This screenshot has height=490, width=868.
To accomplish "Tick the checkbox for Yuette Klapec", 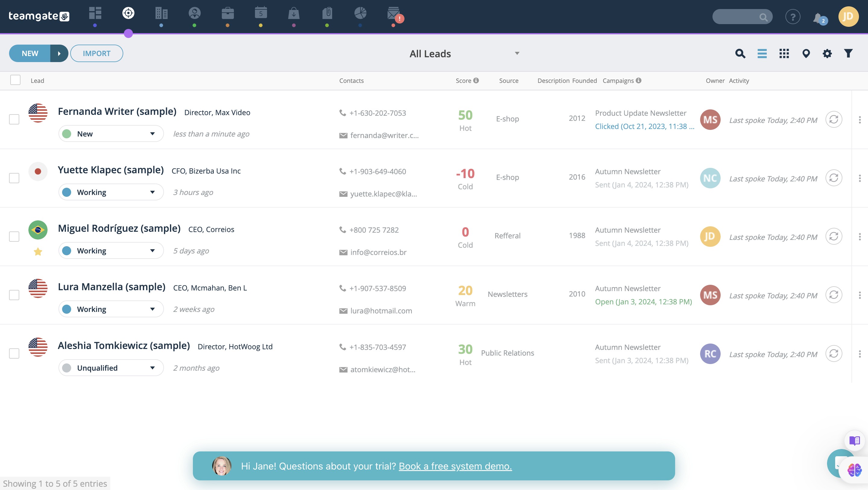I will coord(14,178).
